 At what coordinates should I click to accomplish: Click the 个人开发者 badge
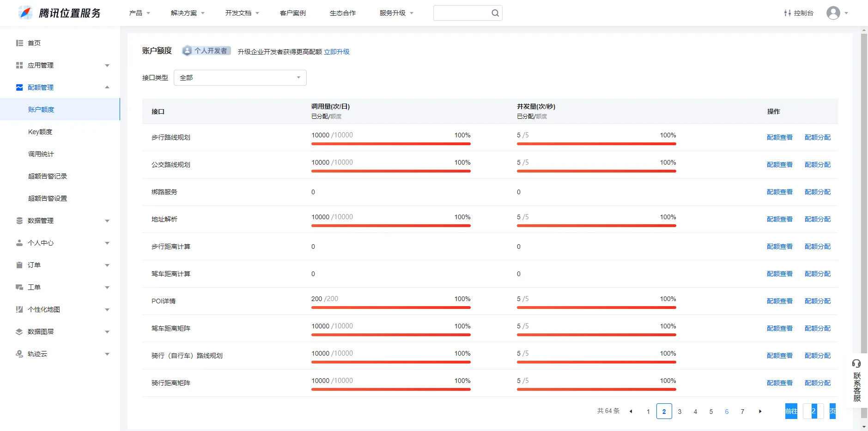click(206, 51)
